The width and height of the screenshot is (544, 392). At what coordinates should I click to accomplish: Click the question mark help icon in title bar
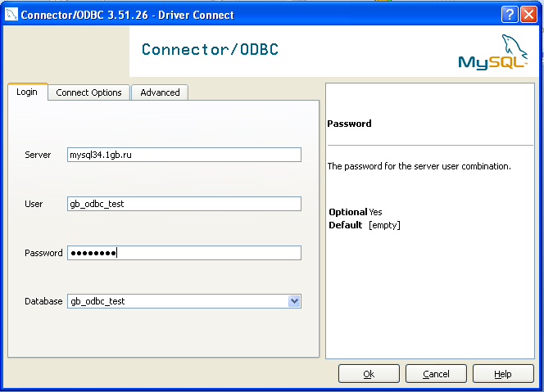(x=510, y=15)
